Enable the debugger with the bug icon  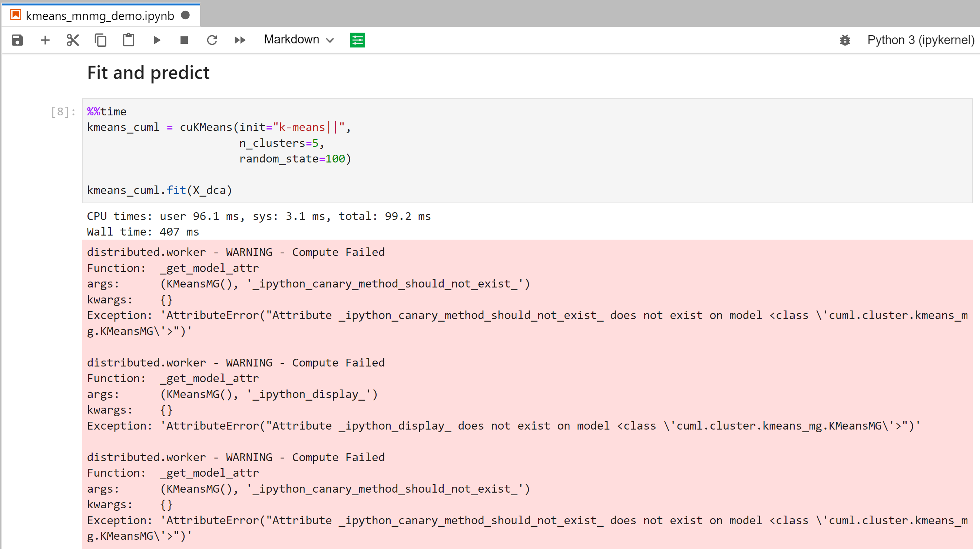point(845,40)
